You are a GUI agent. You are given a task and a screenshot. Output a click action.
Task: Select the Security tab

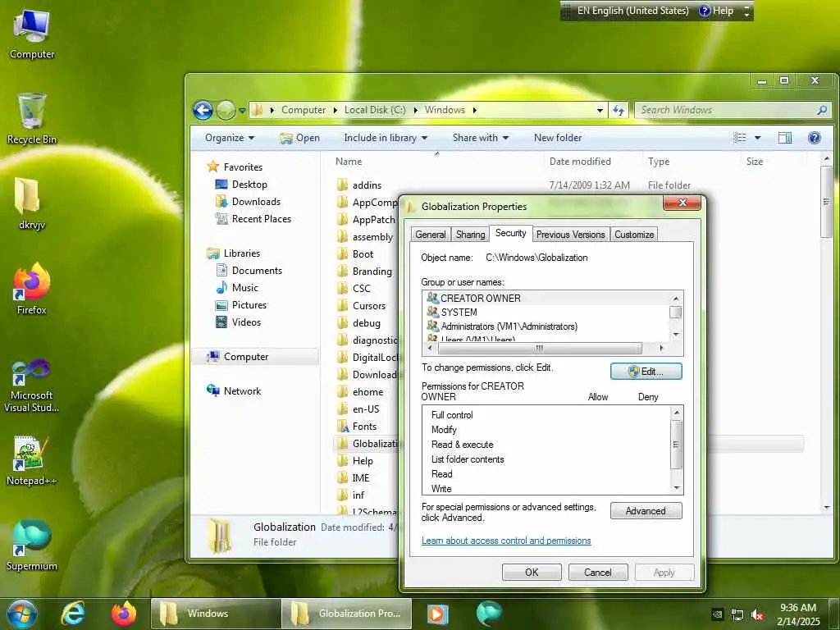point(510,233)
